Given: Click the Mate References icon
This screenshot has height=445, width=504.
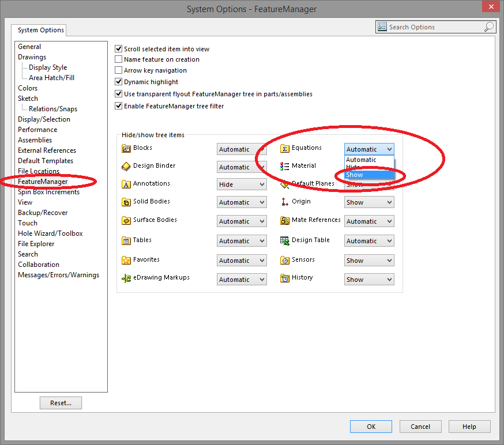Looking at the screenshot, I should [x=284, y=221].
